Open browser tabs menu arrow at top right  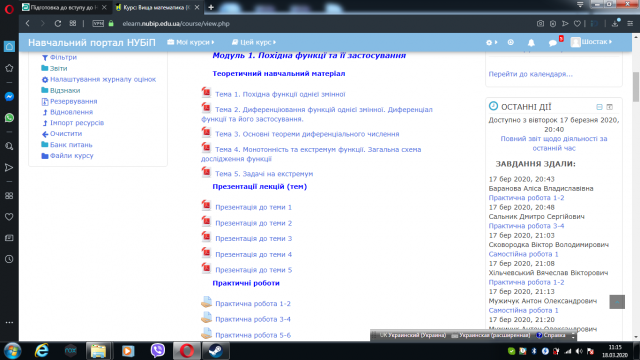pos(580,4)
